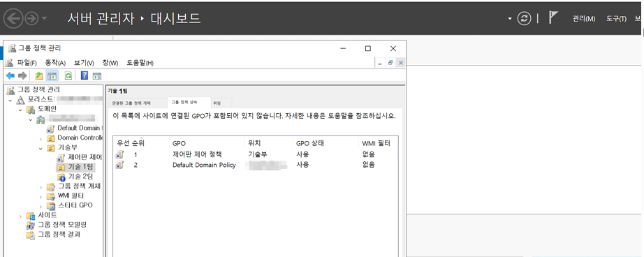Open the 창(W) menu
This screenshot has width=644, height=257.
pos(110,63)
